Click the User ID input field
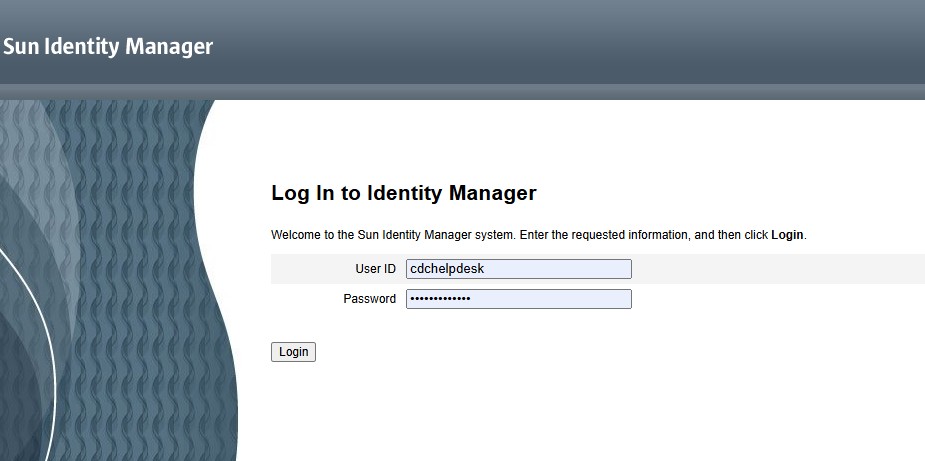 [518, 269]
